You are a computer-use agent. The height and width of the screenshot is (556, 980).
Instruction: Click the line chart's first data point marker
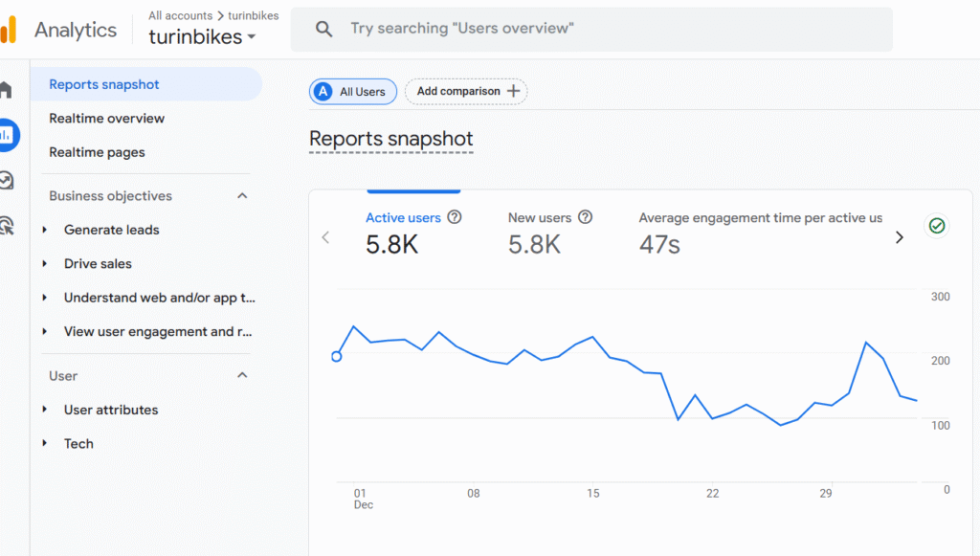(x=336, y=357)
